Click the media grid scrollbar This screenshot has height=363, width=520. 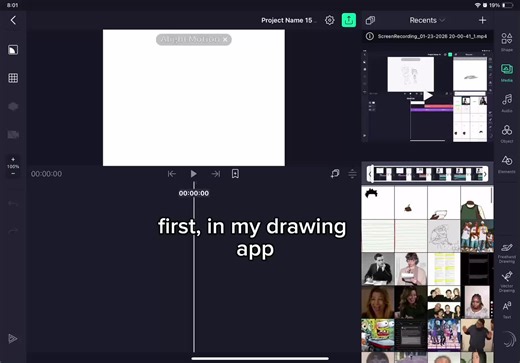pos(492,194)
